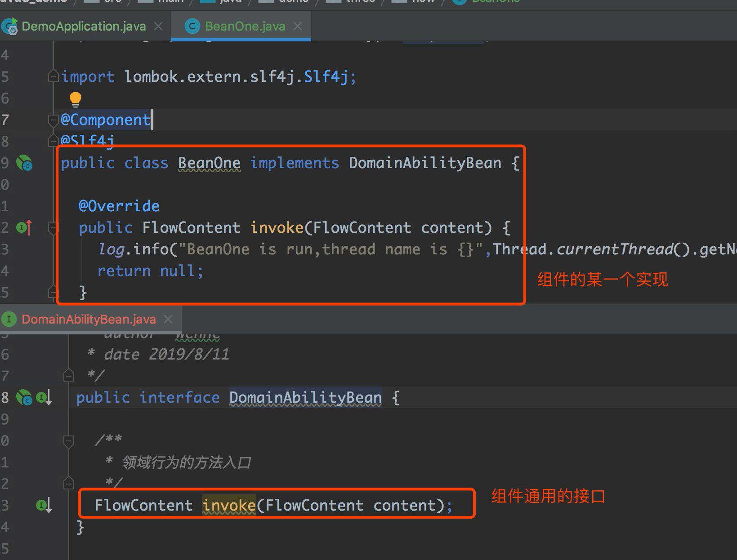737x560 pixels.
Task: Click line number 7 in the BeanOne gutter
Action: click(x=5, y=120)
